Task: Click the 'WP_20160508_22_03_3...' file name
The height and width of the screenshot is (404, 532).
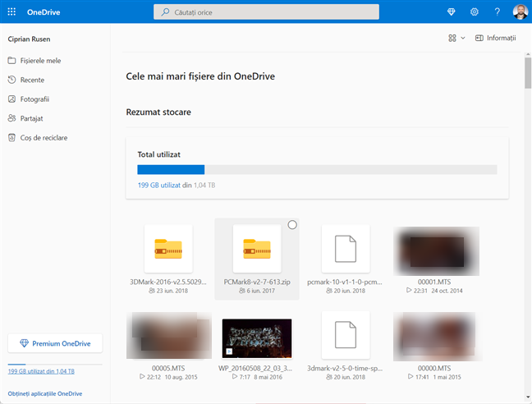Action: 255,368
